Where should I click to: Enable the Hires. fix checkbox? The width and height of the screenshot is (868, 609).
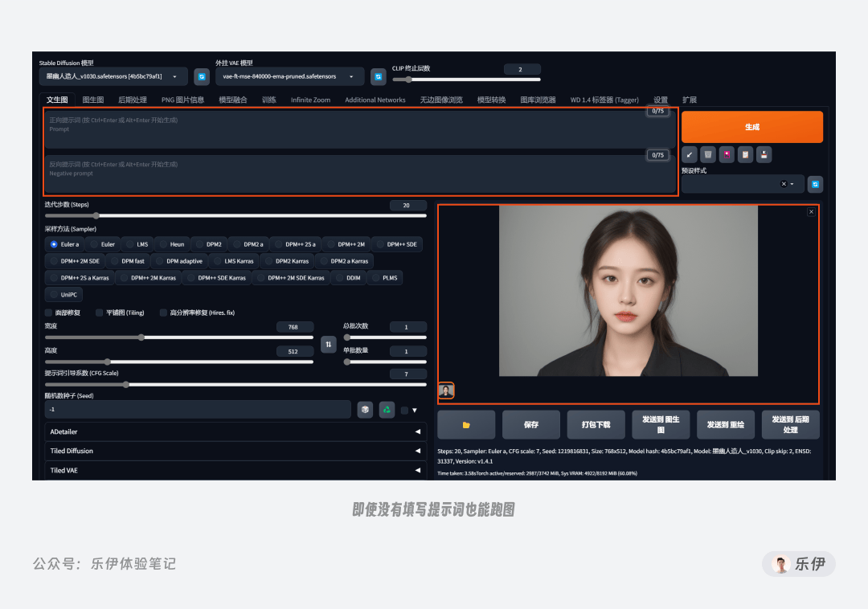pyautogui.click(x=163, y=313)
